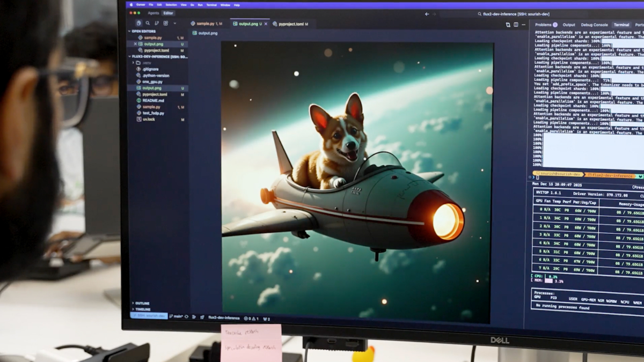644x362 pixels.
Task: Expand the Outline section
Action: tap(142, 303)
